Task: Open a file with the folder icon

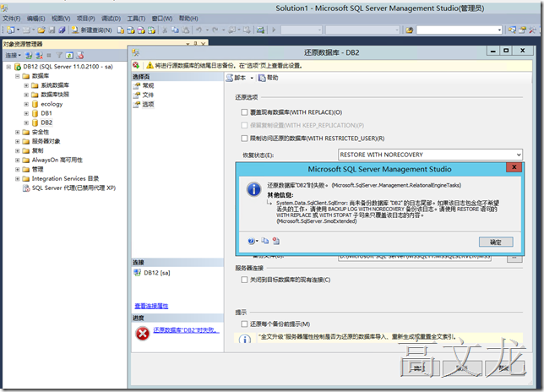Action: 41,30
